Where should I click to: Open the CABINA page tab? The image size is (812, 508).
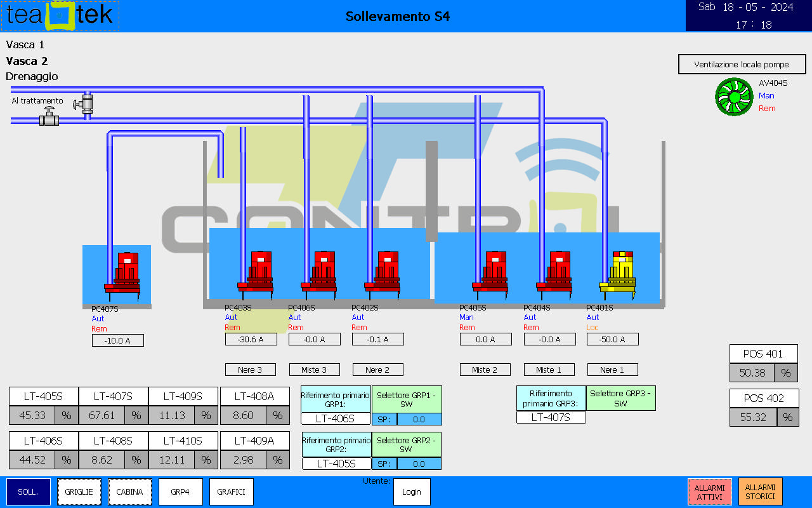point(130,491)
